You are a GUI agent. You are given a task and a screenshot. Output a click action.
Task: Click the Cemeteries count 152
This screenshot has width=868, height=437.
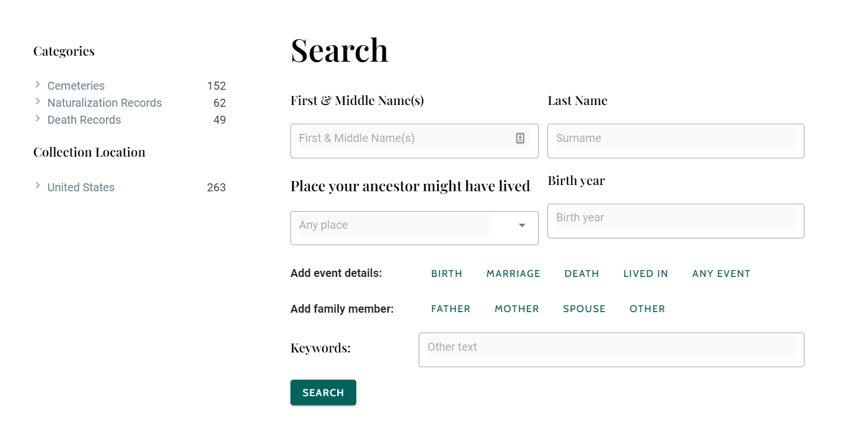[216, 86]
